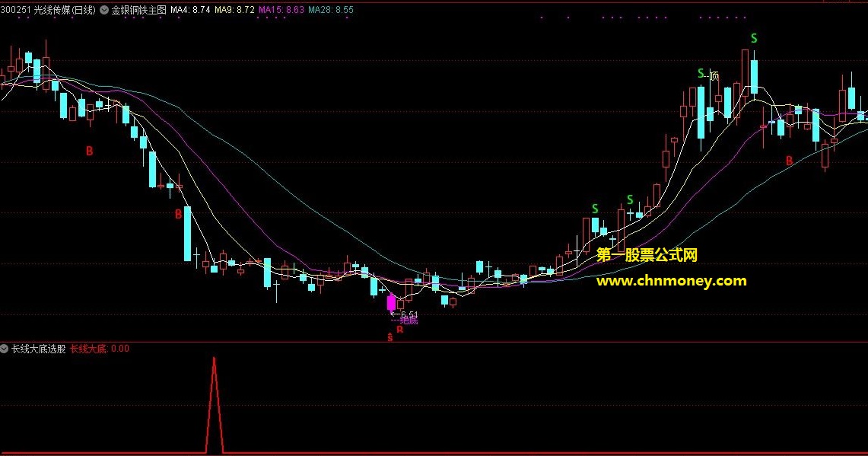Select the magenta candlestick at the bottom
This screenshot has width=868, height=456.
tap(391, 302)
